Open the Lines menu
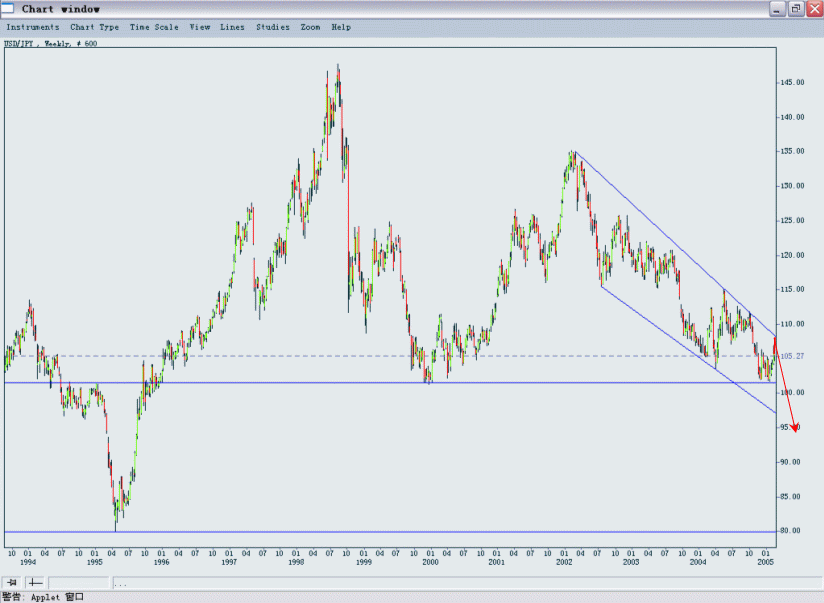 [232, 27]
